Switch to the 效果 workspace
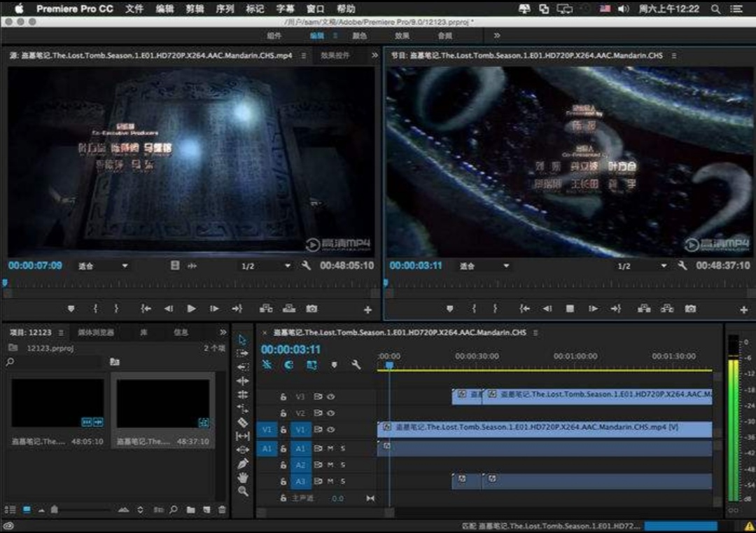This screenshot has width=756, height=533. point(402,36)
